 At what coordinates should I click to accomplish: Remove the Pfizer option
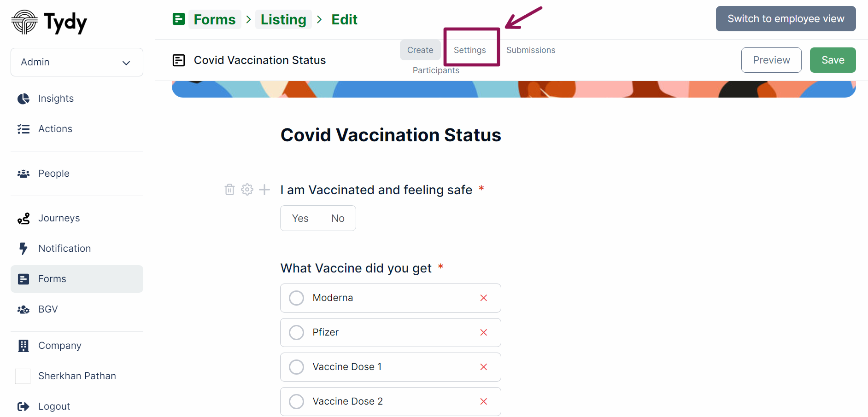[x=483, y=332]
